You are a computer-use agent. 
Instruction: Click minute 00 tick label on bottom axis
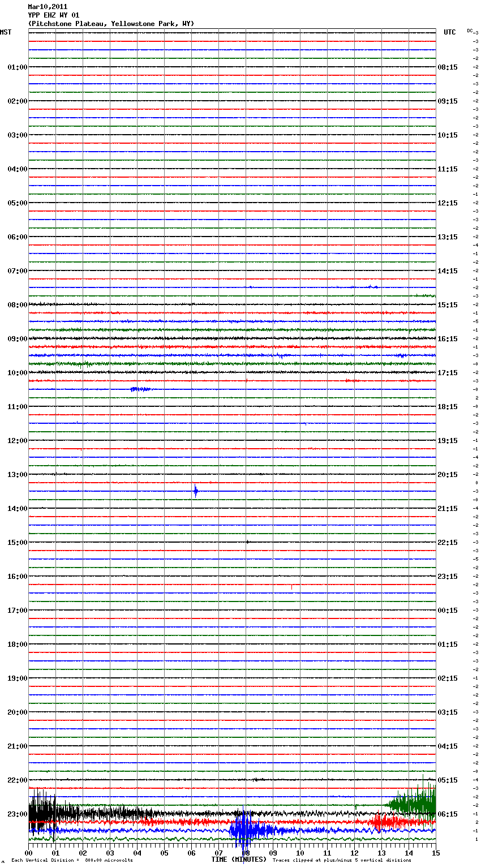pos(29,853)
